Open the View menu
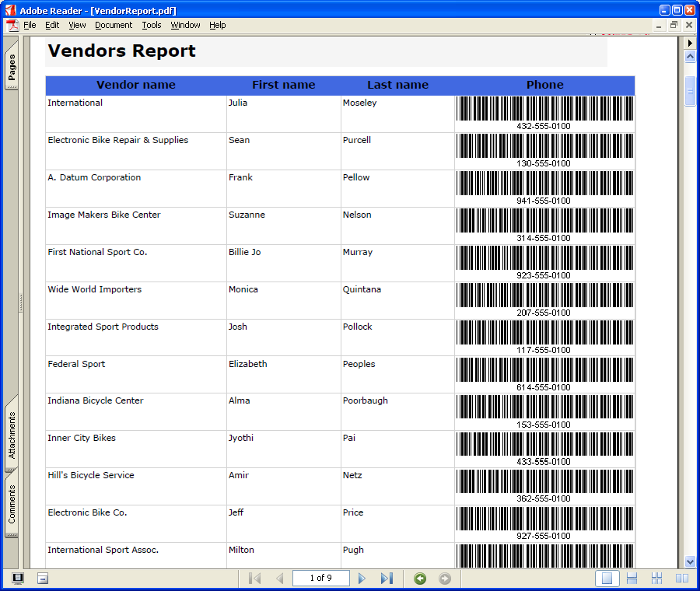700x591 pixels. point(77,25)
